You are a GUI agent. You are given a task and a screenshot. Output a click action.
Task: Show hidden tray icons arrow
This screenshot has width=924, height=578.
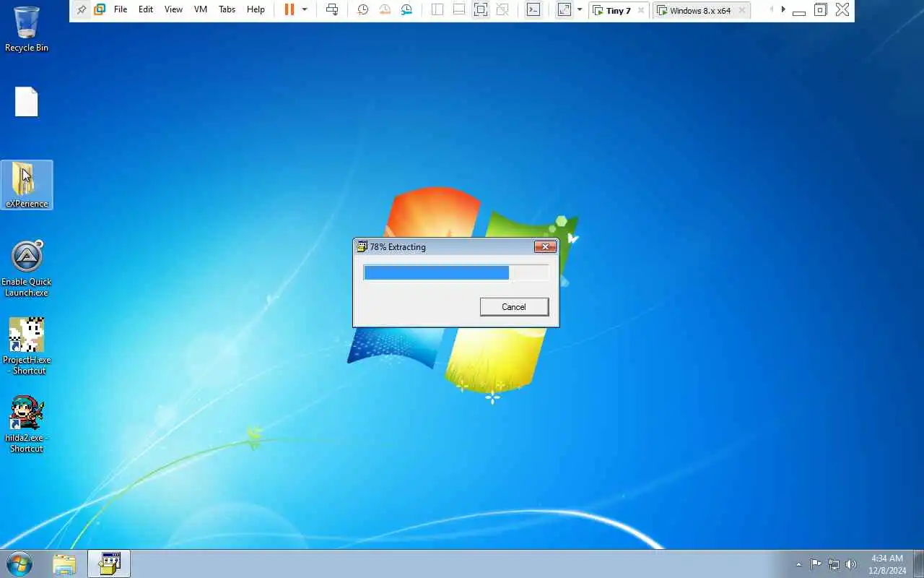tap(798, 564)
